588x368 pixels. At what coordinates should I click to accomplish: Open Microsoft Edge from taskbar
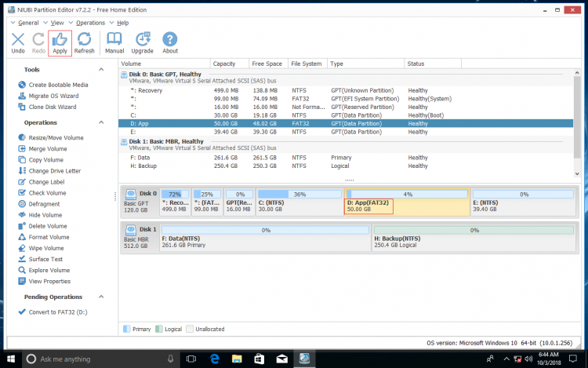tap(215, 359)
